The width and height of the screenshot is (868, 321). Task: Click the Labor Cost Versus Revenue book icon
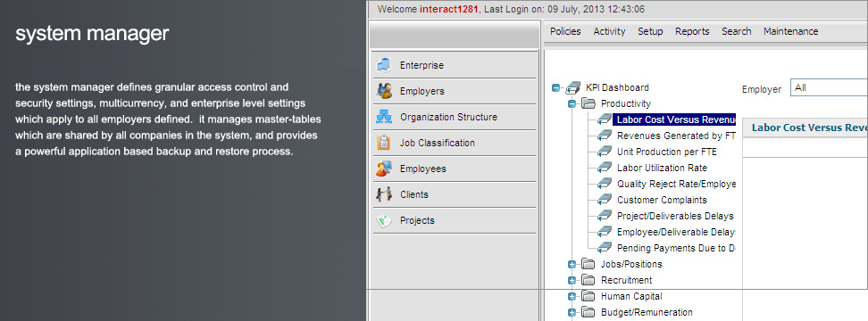[x=605, y=119]
